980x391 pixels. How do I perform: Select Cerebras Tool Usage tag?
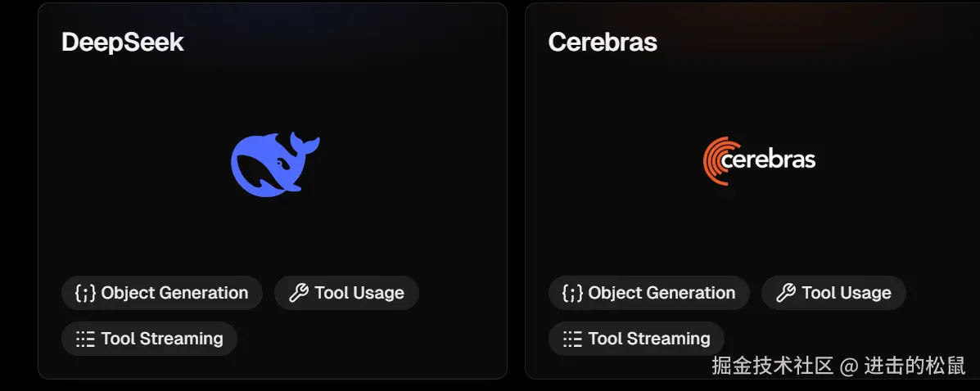833,293
